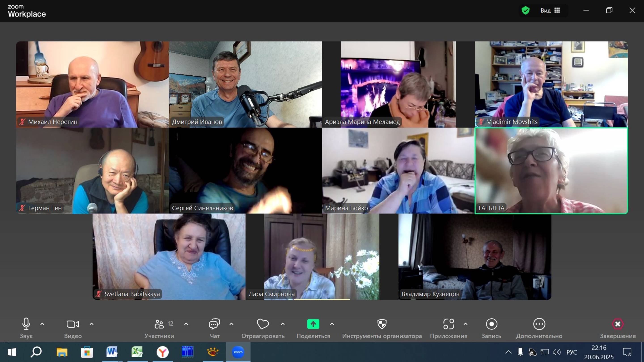
Task: Click the Завершение end meeting button
Action: click(x=617, y=324)
